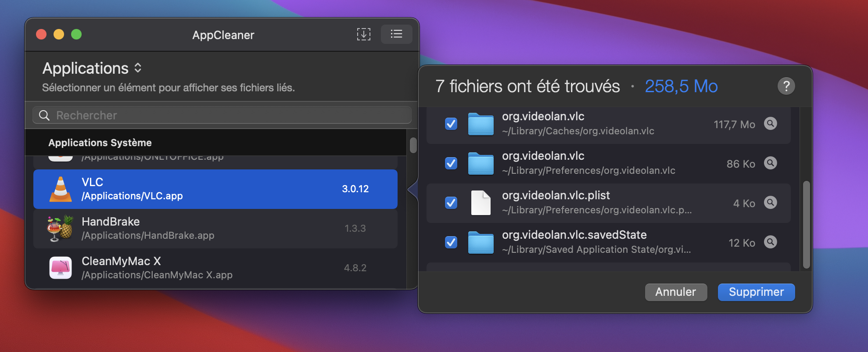Screen dimensions: 868x352
Task: Open the Applications category dropdown
Action: (x=92, y=68)
